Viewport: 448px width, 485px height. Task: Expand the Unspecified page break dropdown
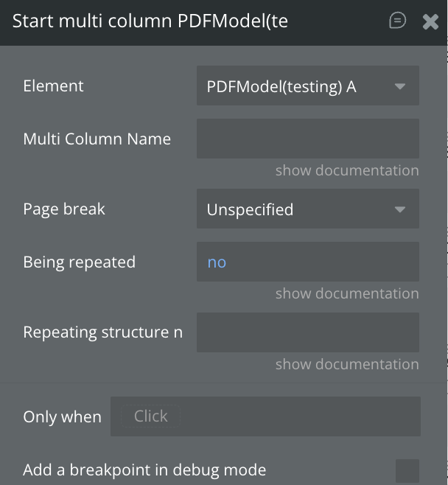click(295, 209)
